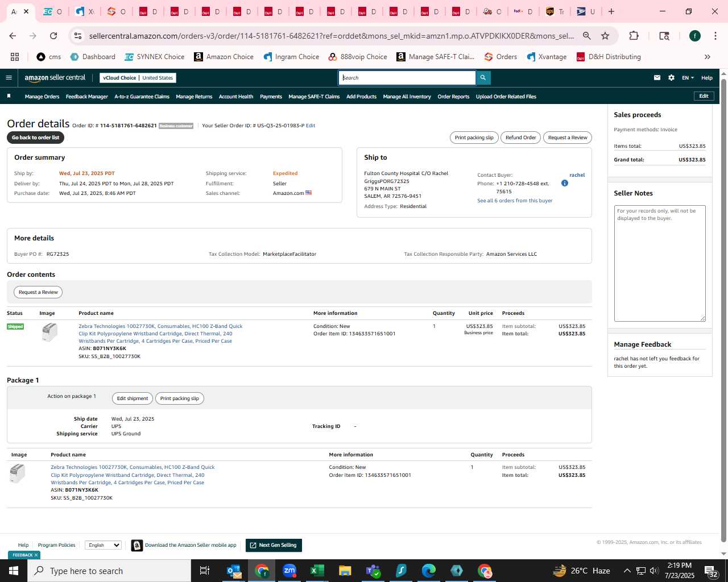This screenshot has height=582, width=728.
Task: Open the vCloud Choice account switcher
Action: pyautogui.click(x=138, y=78)
